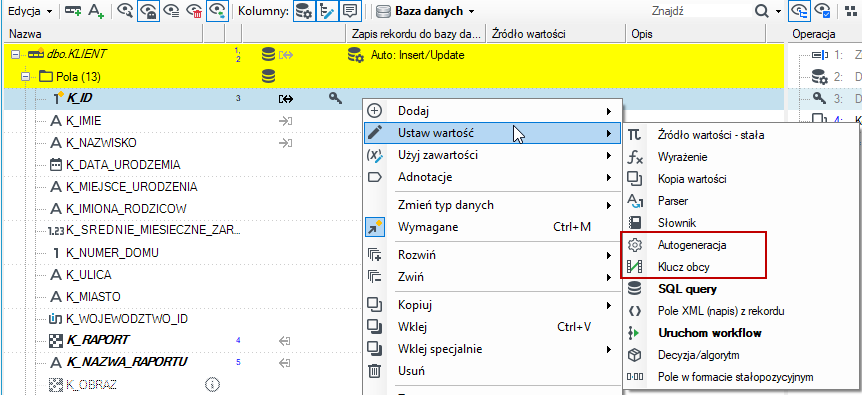Toggle the eye-with-lock visibility filter
This screenshot has width=862, height=395.
148,10
